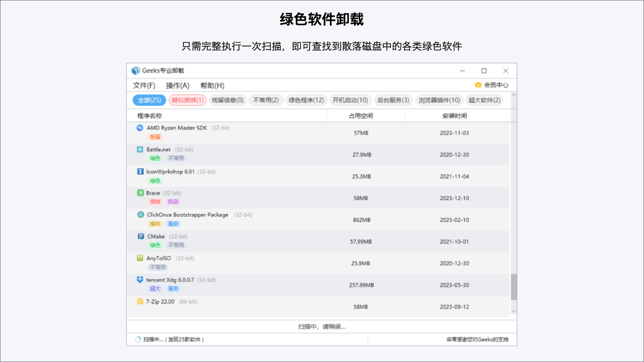Click the AMD Ryzen Master SDK icon

pos(140,128)
